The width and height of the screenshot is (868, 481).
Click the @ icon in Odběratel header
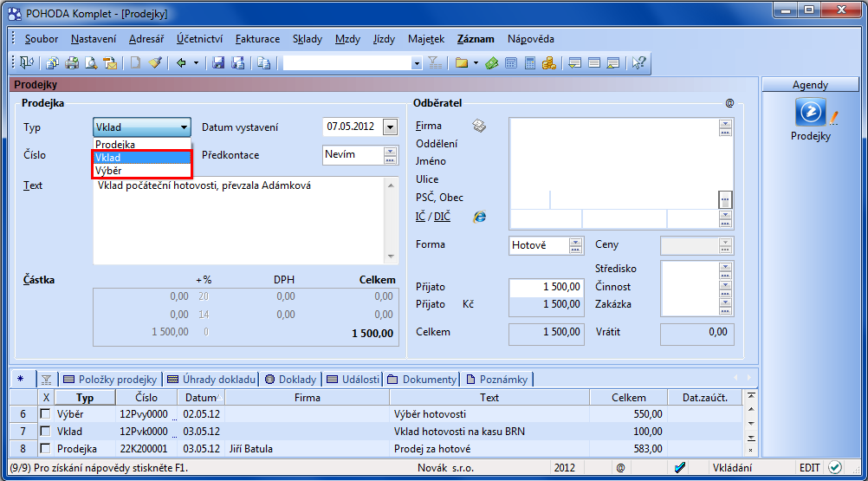[729, 103]
